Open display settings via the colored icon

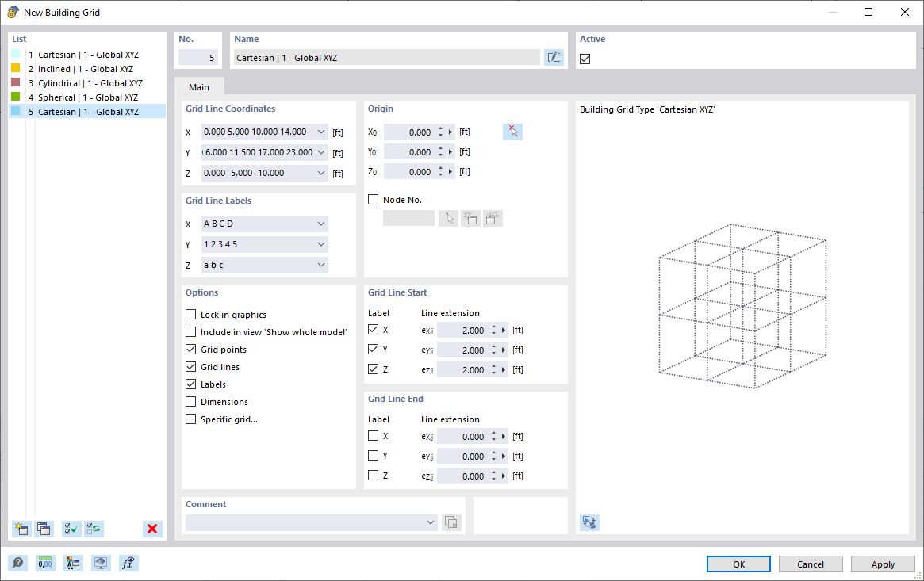click(x=73, y=563)
